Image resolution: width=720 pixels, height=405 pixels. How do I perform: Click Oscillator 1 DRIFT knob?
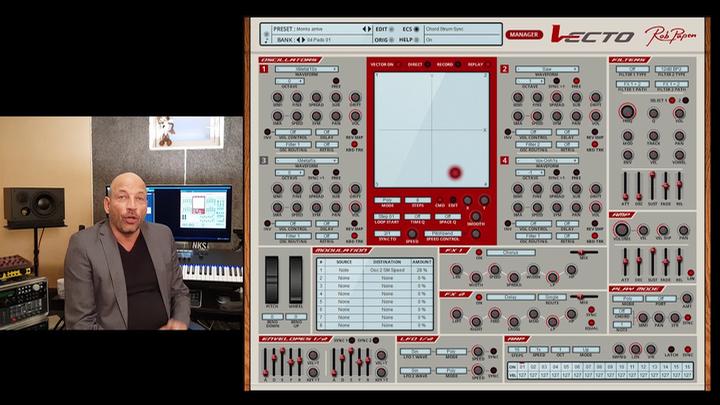(x=355, y=97)
